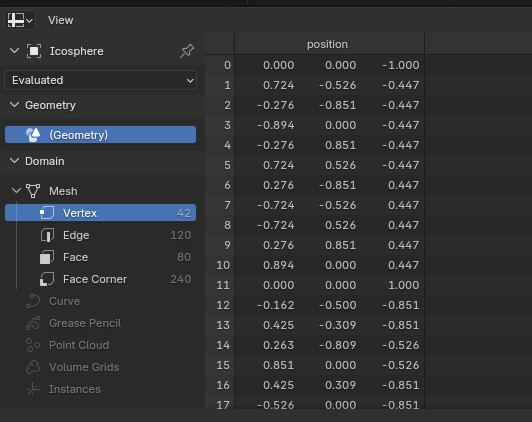The image size is (532, 422).
Task: Collapse the Mesh tree chevron
Action: click(16, 191)
